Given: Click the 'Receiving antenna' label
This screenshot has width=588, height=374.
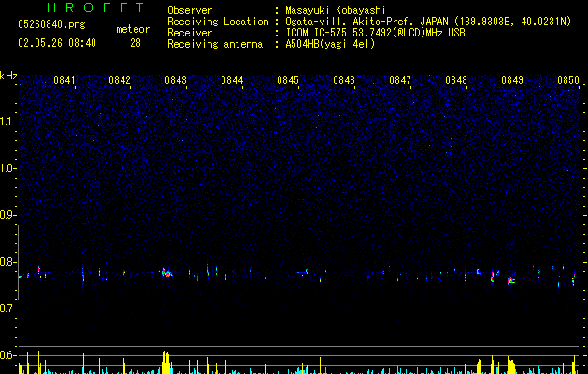Looking at the screenshot, I should point(215,44).
